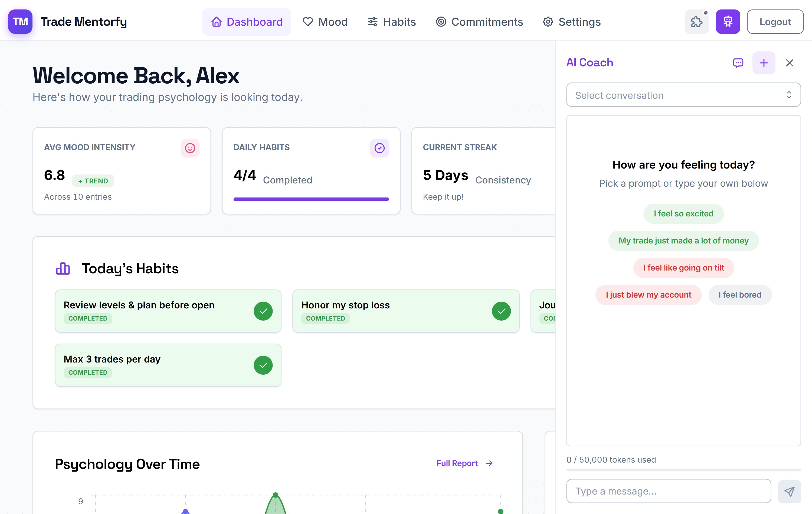Viewport: 812px width, 514px height.
Task: Click the green peak data point on the chart
Action: pyautogui.click(x=276, y=495)
